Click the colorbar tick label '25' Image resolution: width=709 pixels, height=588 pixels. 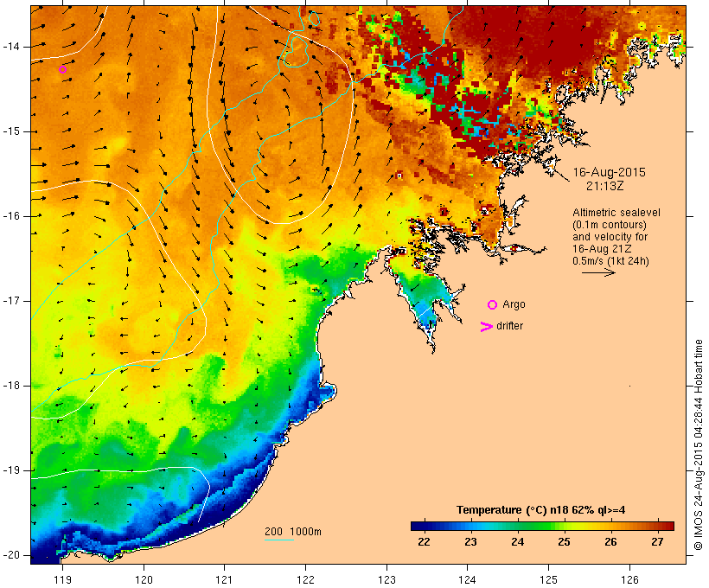click(564, 542)
